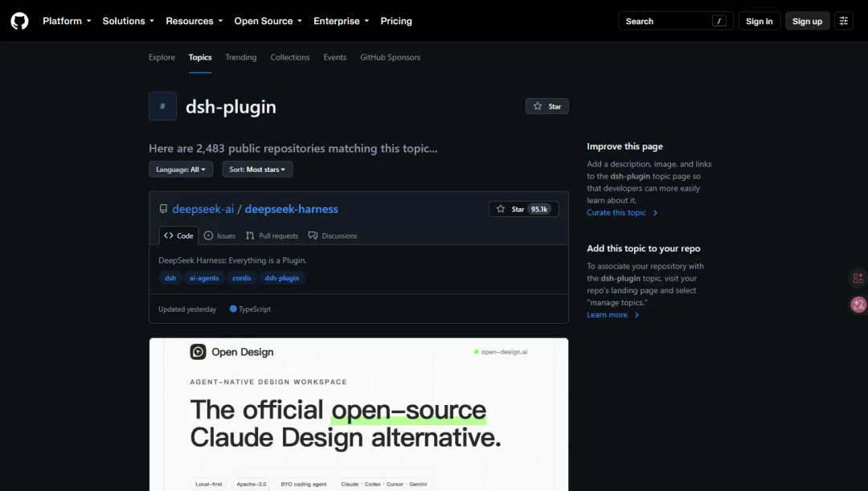The image size is (868, 491).
Task: Click the slash shortcut key in Search box
Action: tap(719, 21)
